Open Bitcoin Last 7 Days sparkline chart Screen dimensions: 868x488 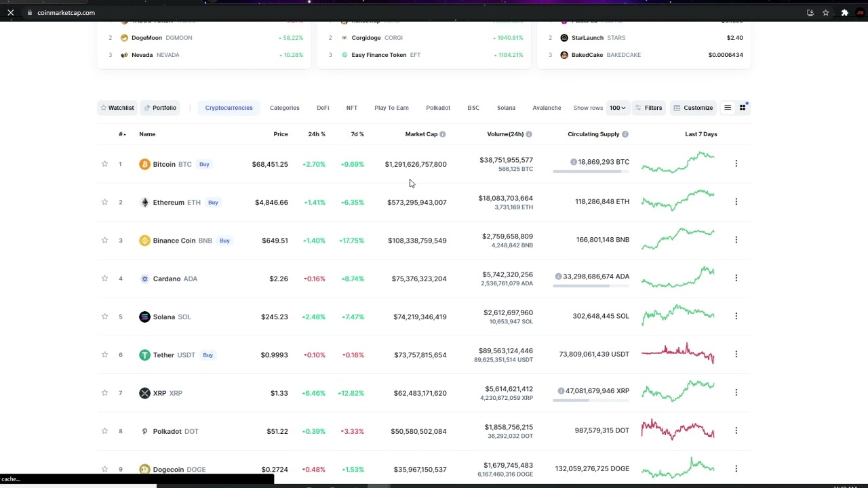(678, 163)
